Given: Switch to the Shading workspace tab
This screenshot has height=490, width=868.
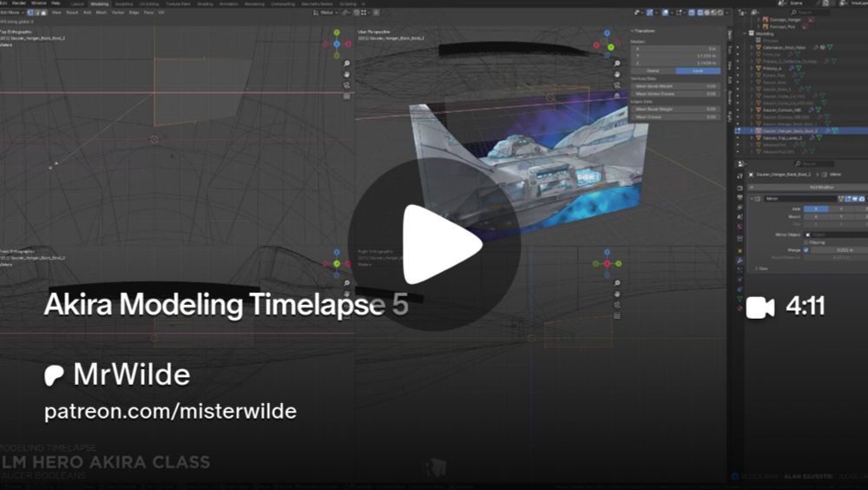Looking at the screenshot, I should click(x=205, y=3).
